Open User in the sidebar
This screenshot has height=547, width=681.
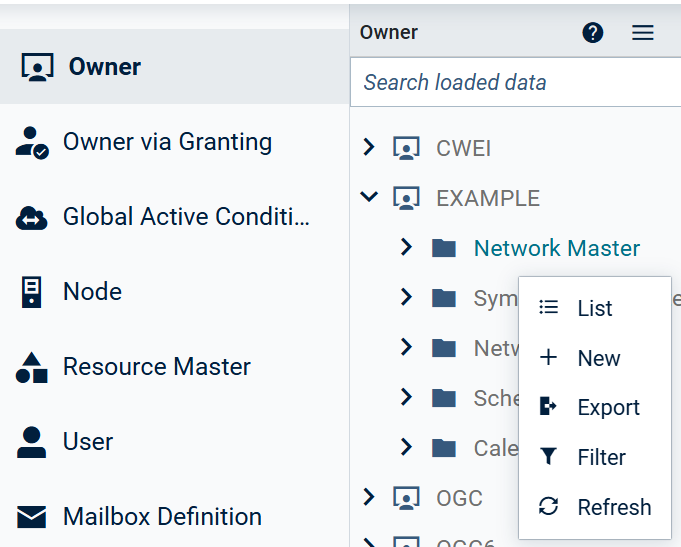click(x=174, y=441)
